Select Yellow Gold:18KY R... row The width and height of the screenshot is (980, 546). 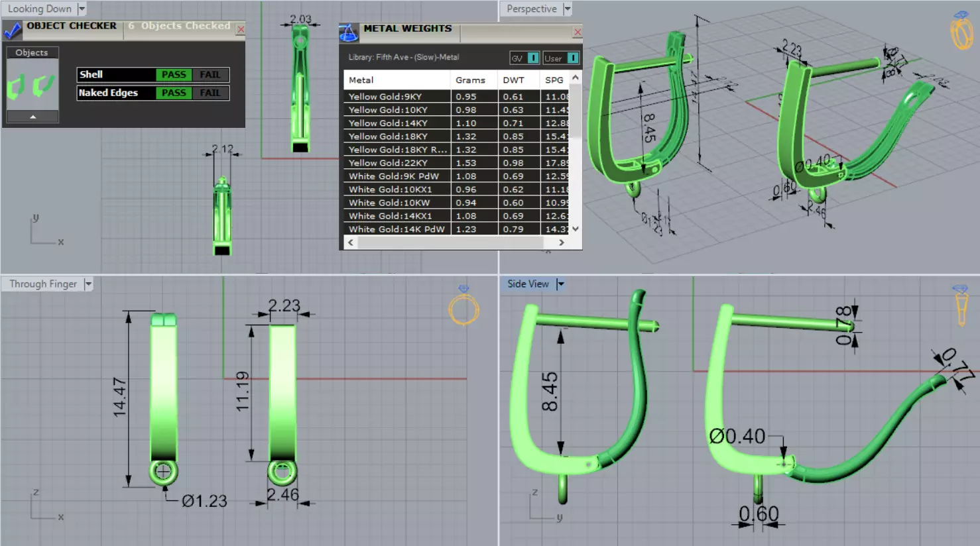coord(456,150)
